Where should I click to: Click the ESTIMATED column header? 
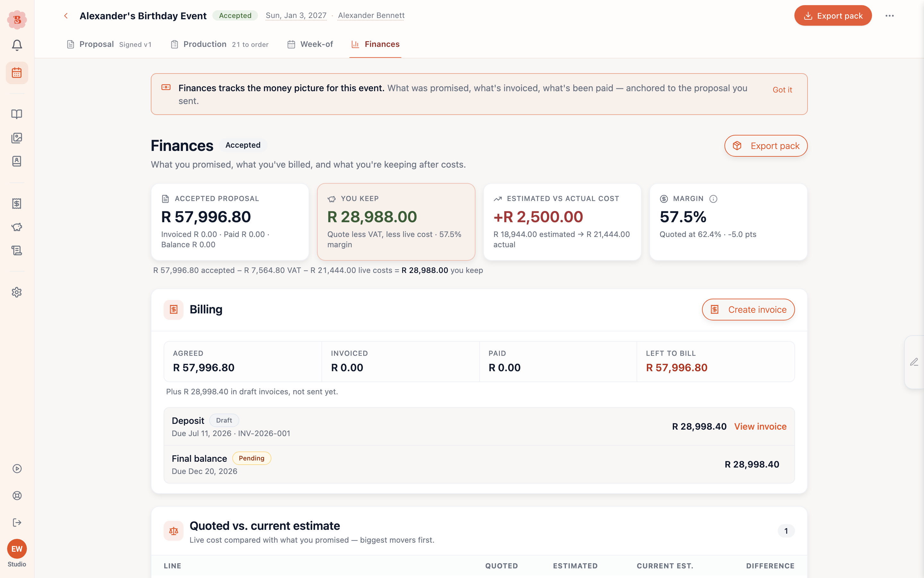coord(575,566)
